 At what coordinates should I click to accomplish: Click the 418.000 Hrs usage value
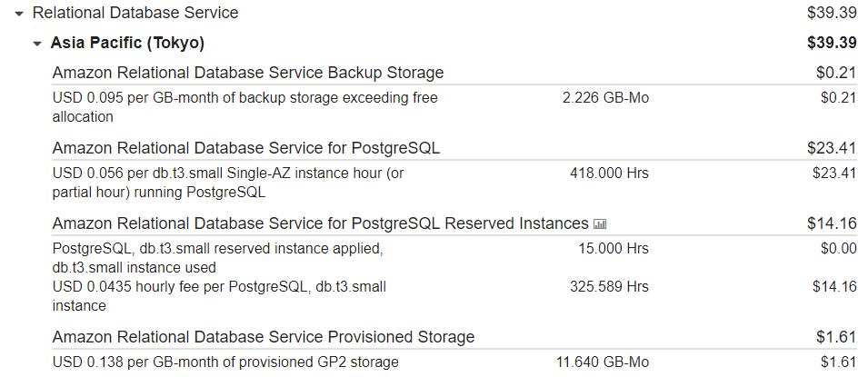pos(610,174)
